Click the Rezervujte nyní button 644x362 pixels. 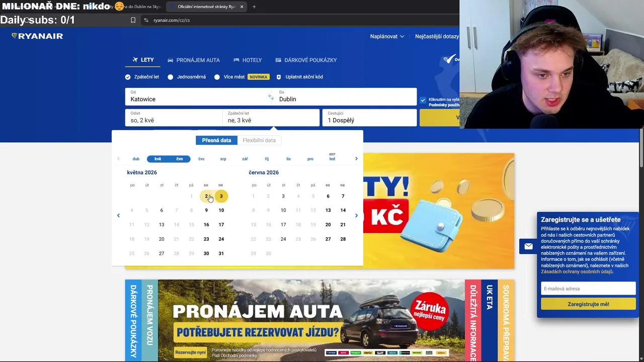191,352
